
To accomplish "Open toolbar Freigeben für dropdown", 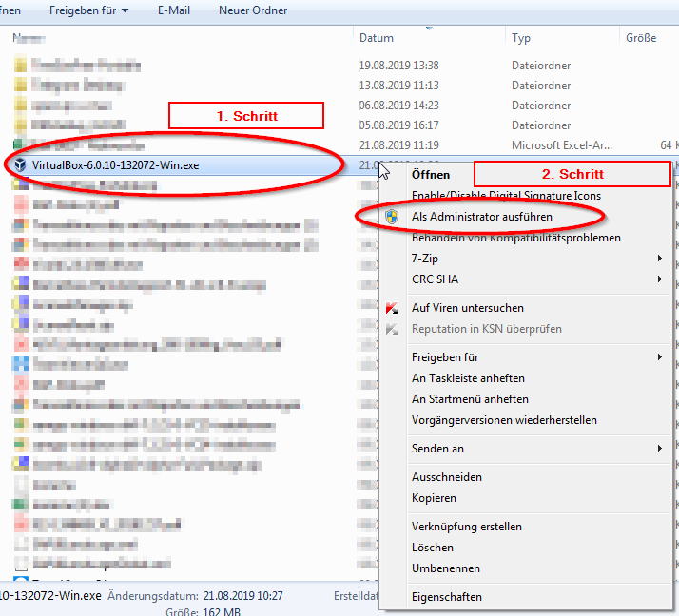I will click(x=88, y=10).
